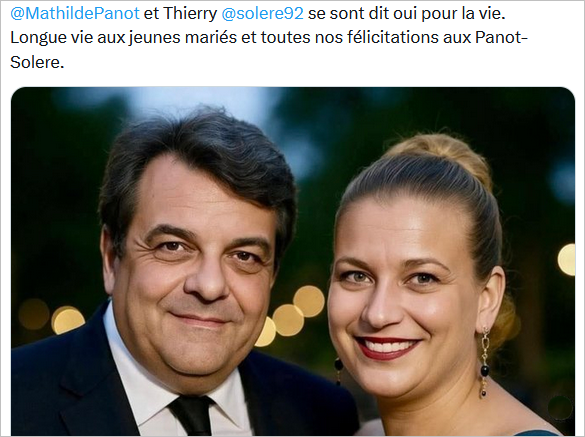
Task: Open the @MathildePanot mention link
Action: 75,13
